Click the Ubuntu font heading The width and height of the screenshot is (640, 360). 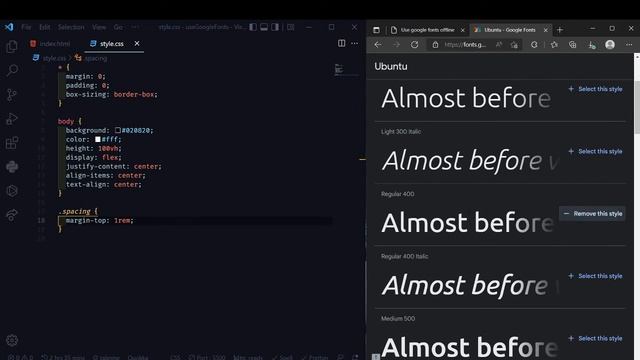tap(391, 66)
